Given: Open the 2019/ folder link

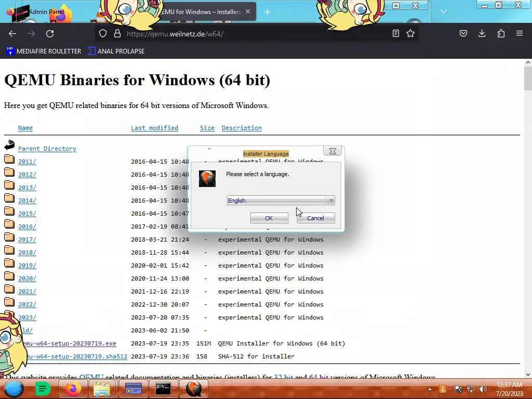Looking at the screenshot, I should pos(27,265).
